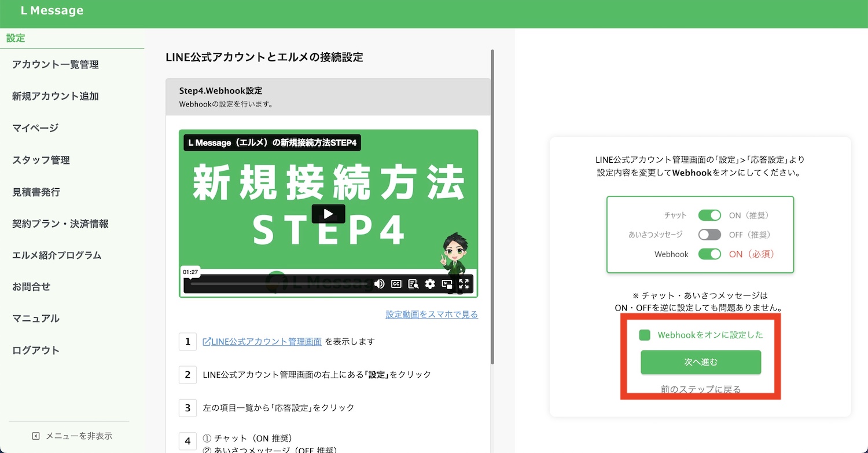Open video settings gear icon

click(x=430, y=284)
